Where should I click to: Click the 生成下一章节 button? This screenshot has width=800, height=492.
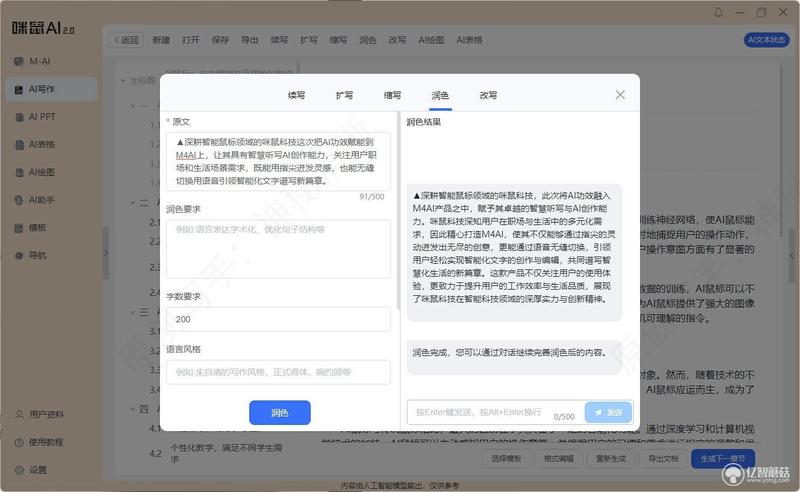click(x=722, y=458)
